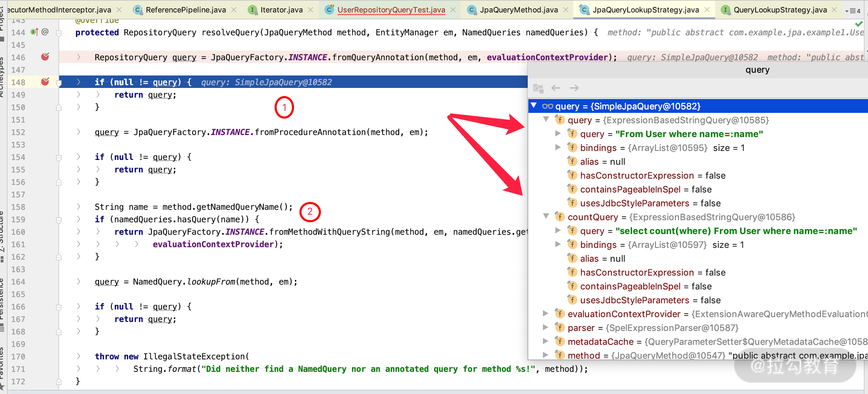Image resolution: width=868 pixels, height=394 pixels.
Task: Click the inspect folder icon in query popup
Action: pyautogui.click(x=538, y=88)
